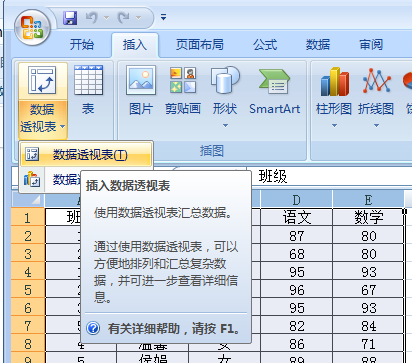Open the redo history dropdown arrow
The width and height of the screenshot is (412, 363).
[x=138, y=17]
